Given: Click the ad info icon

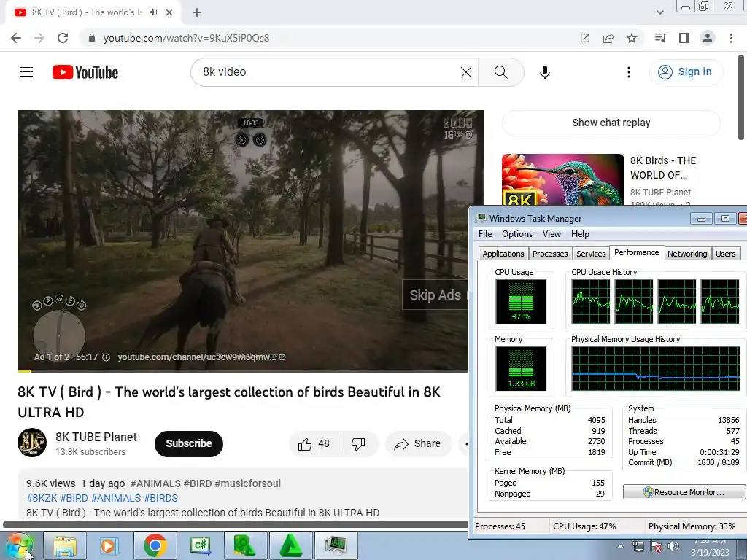Looking at the screenshot, I should point(106,357).
